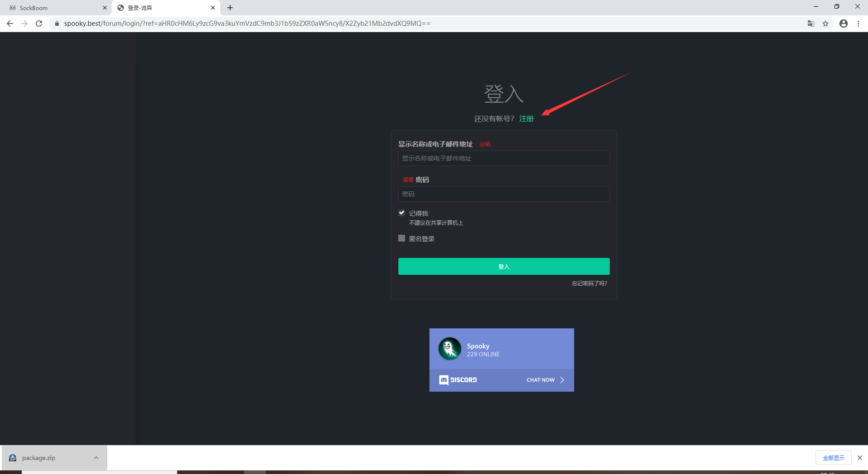Open the translate page icon in address bar

click(x=811, y=24)
